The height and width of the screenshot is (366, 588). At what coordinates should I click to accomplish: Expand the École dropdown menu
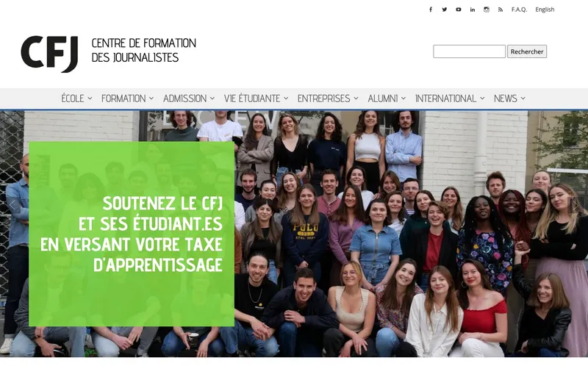click(x=76, y=98)
